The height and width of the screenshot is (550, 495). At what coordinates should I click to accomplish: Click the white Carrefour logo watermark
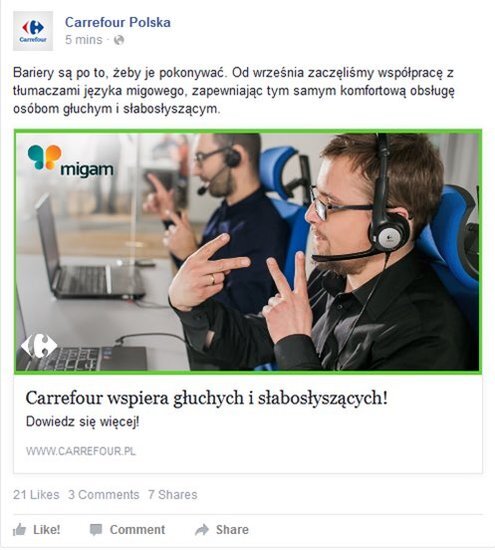39,346
